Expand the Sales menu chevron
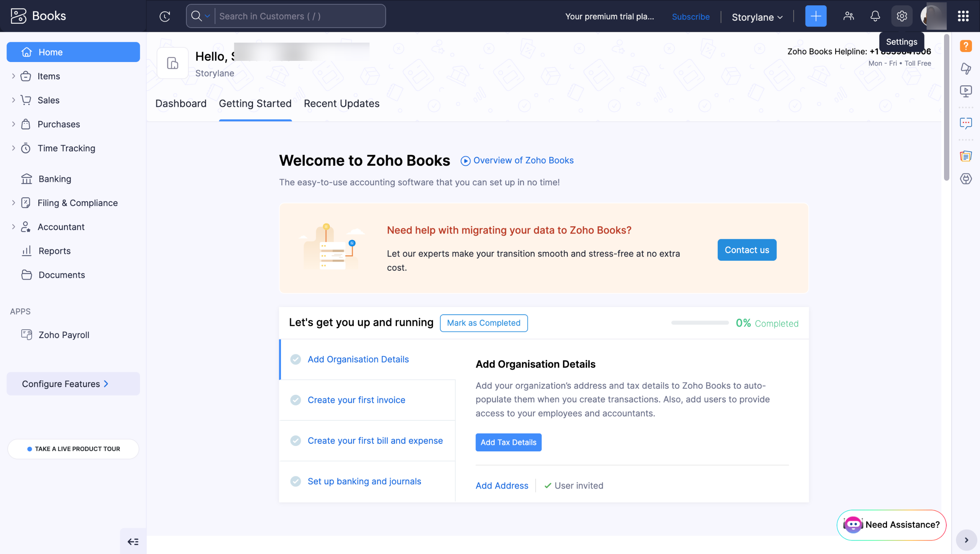980x554 pixels. click(13, 100)
